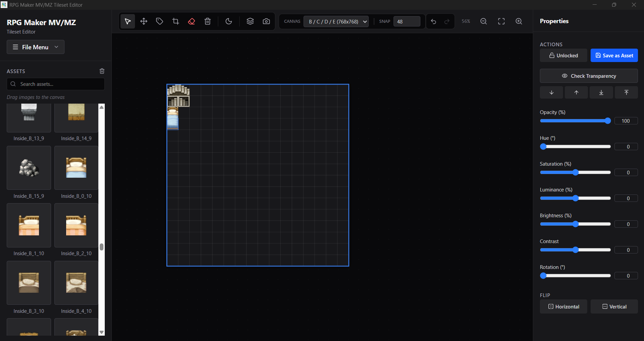Image resolution: width=644 pixels, height=341 pixels.
Task: Activate the move tool
Action: tap(144, 21)
